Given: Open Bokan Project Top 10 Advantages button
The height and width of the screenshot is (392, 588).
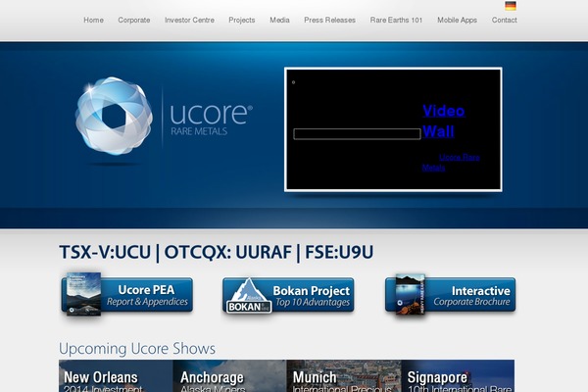Looking at the screenshot, I should pos(288,295).
